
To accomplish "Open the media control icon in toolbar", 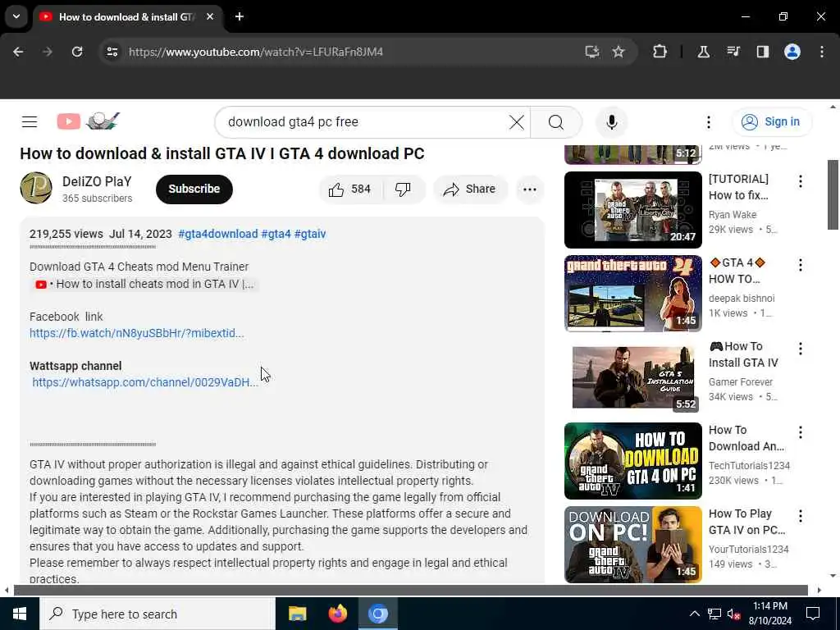I will coord(733,52).
